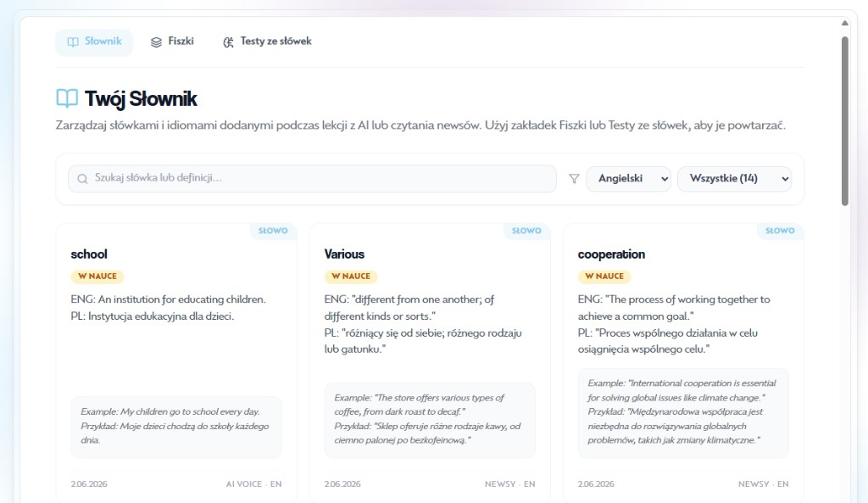Click the school definition text

coord(169,307)
